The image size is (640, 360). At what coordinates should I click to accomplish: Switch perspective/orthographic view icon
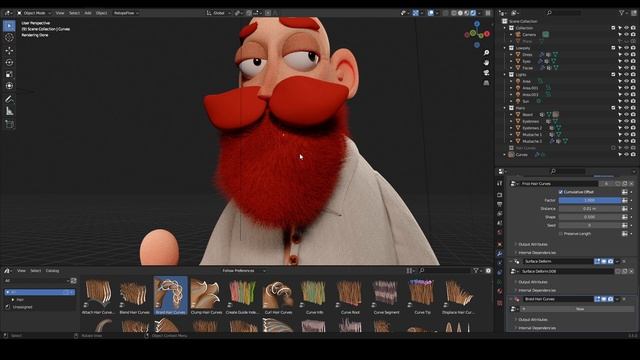tap(486, 83)
